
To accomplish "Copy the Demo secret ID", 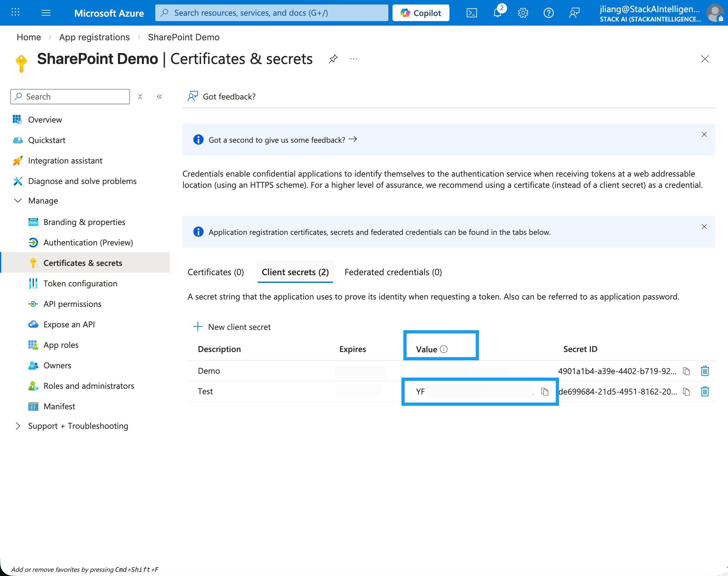I will 686,371.
